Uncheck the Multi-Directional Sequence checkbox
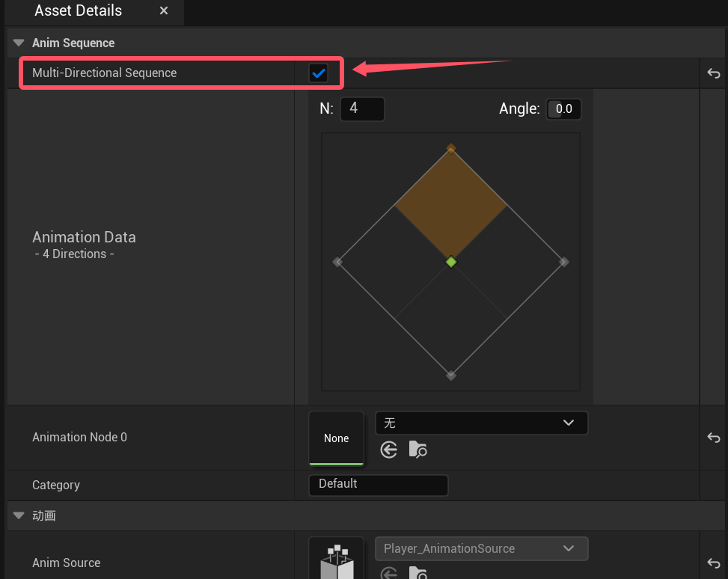Image resolution: width=728 pixels, height=579 pixels. tap(319, 73)
